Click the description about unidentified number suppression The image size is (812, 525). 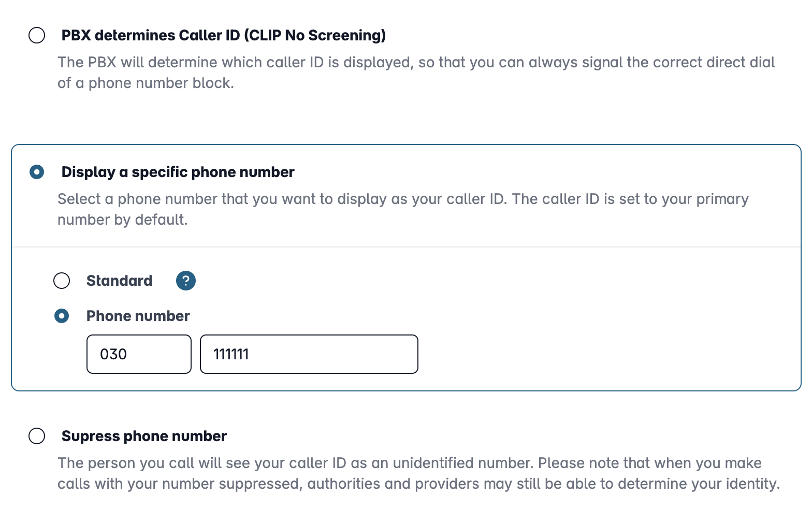418,473
